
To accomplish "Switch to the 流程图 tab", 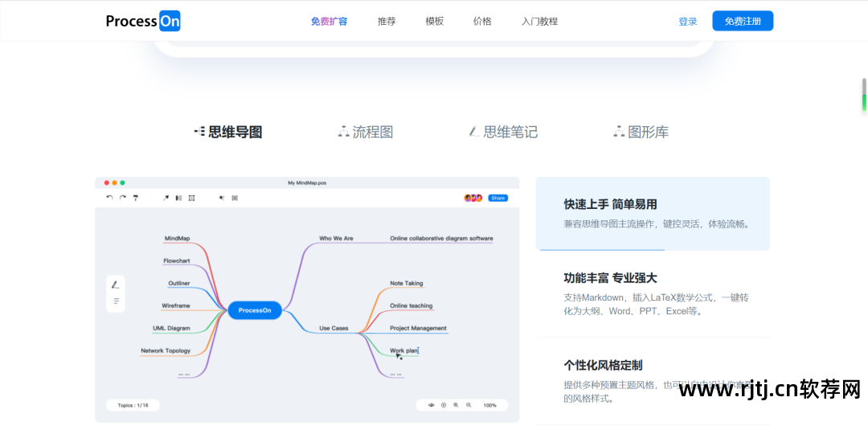I will click(366, 132).
